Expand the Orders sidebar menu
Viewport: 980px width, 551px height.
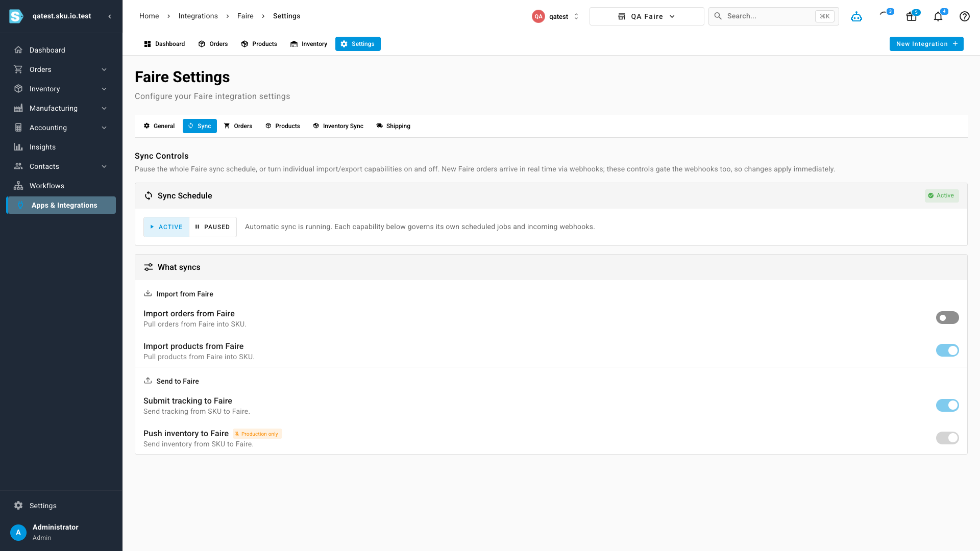[x=104, y=69]
